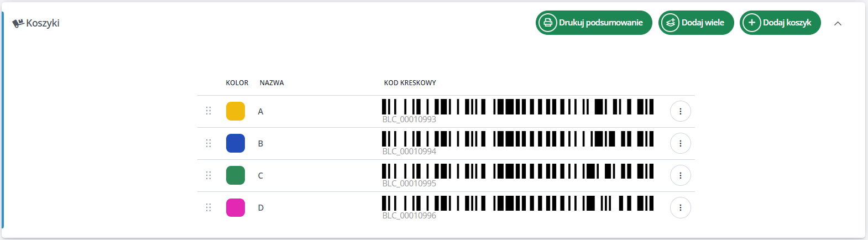Select the yellow color swatch of basket A
Image resolution: width=868 pixels, height=240 pixels.
tap(236, 111)
